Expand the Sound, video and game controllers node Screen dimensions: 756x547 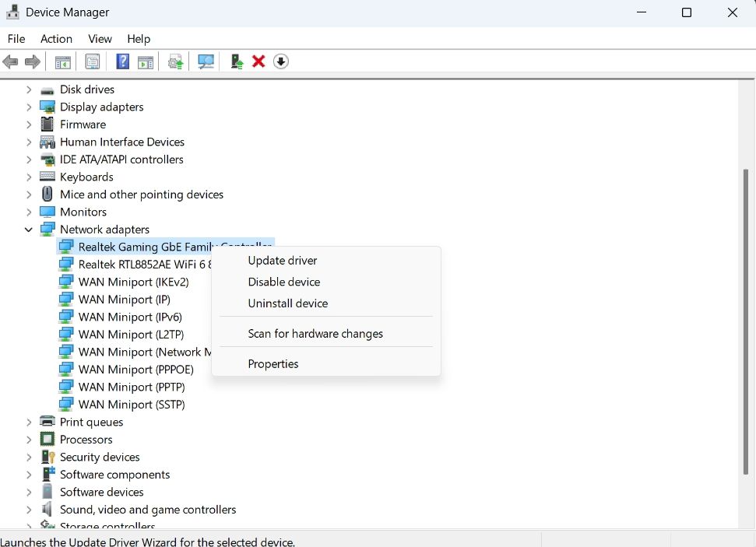[29, 509]
